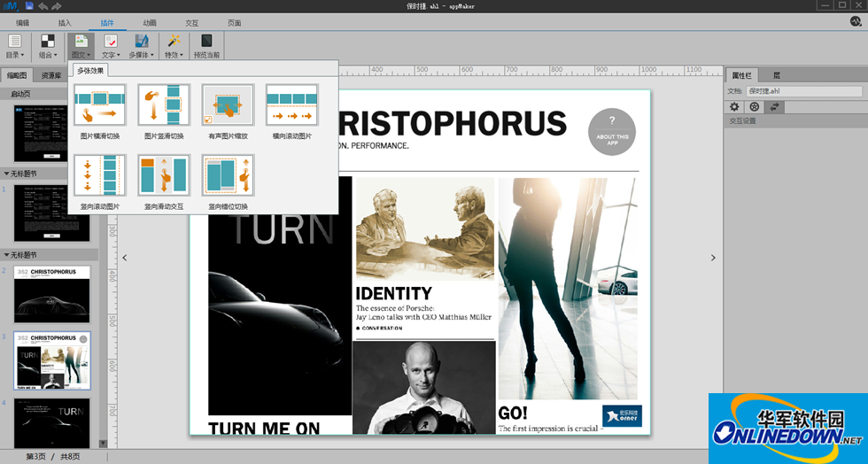Choose the 图片竖滑切换 effect icon

coord(164,105)
